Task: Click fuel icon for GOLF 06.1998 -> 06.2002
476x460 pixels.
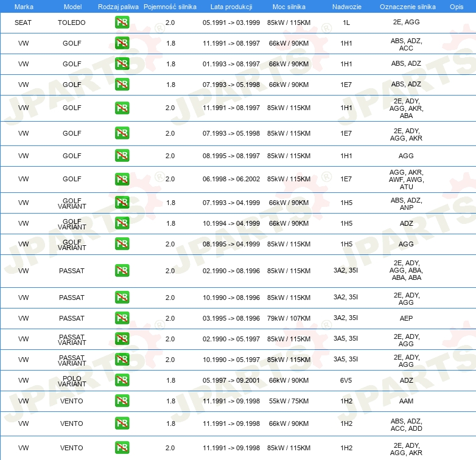Action: 122,179
